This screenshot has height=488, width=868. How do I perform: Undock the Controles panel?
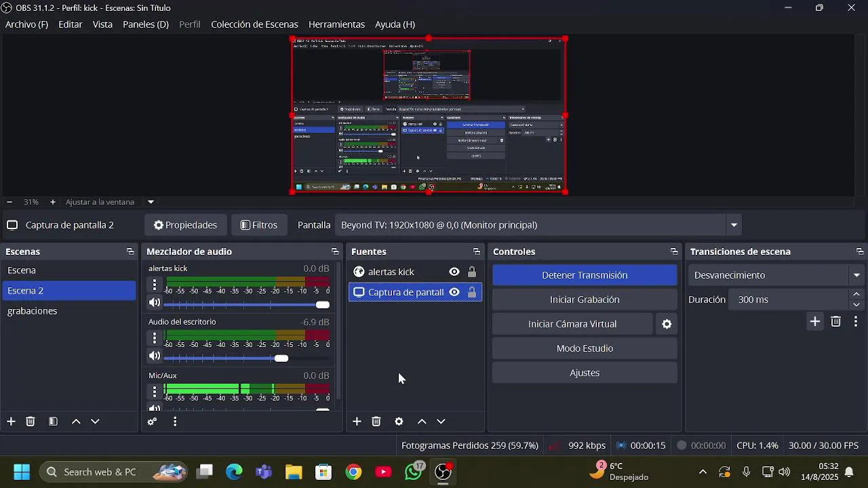674,251
